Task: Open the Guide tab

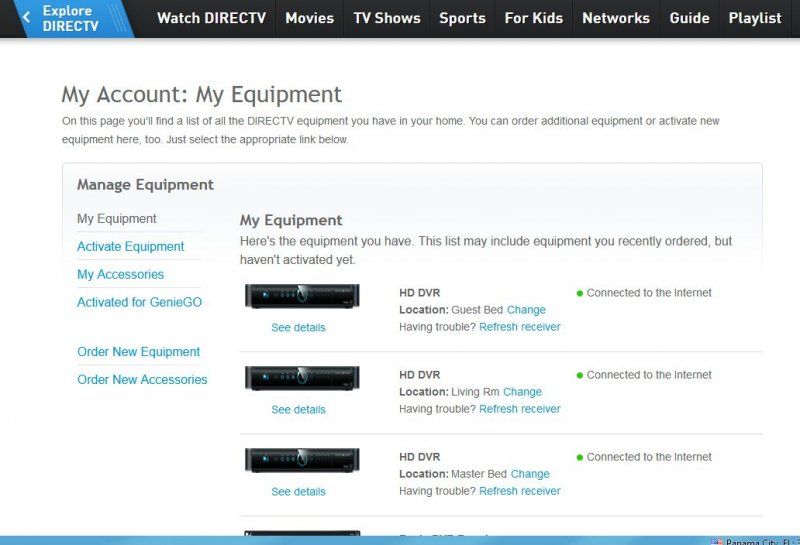Action: pos(689,18)
